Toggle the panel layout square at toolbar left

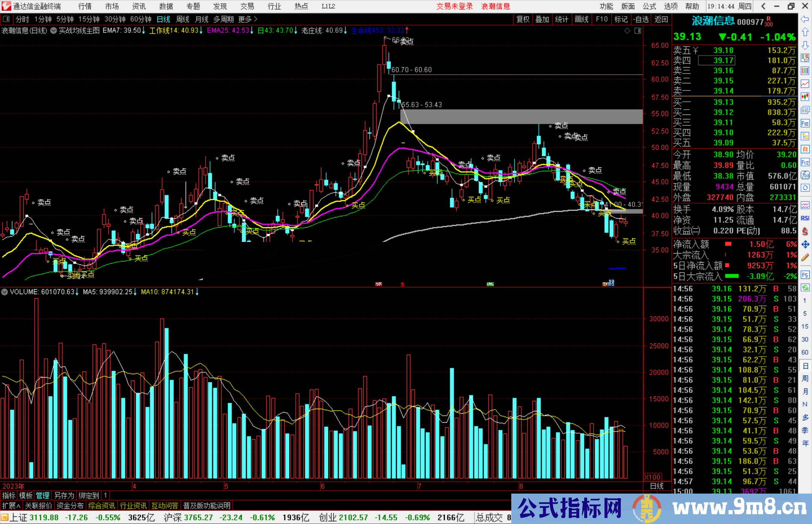coord(6,19)
